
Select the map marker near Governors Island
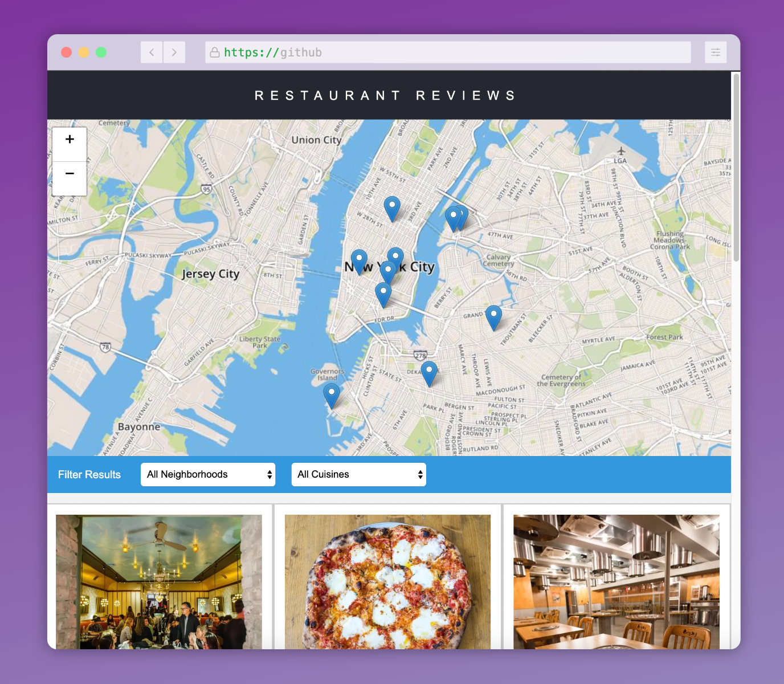[332, 394]
